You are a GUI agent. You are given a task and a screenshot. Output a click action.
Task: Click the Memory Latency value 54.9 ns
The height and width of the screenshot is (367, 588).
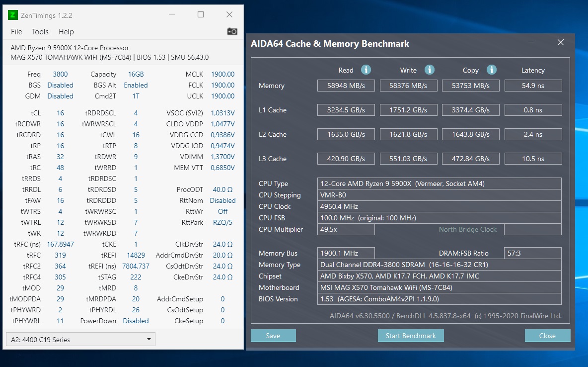tap(533, 86)
